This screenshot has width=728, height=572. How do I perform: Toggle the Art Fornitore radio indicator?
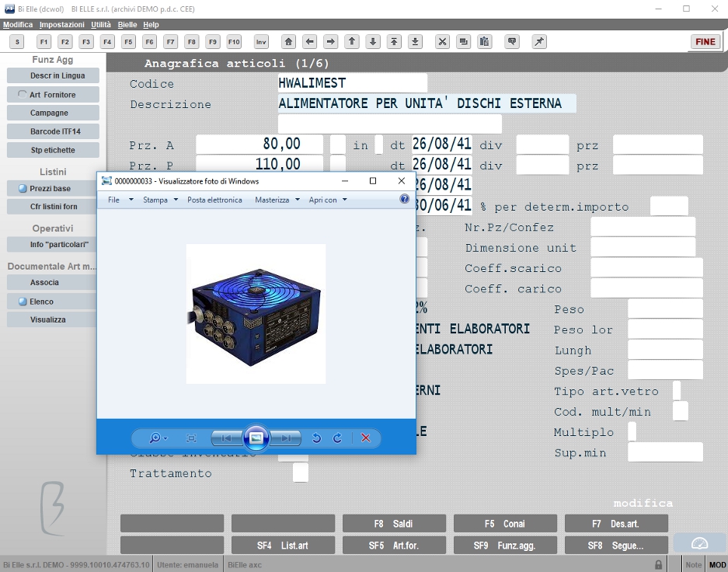22,94
